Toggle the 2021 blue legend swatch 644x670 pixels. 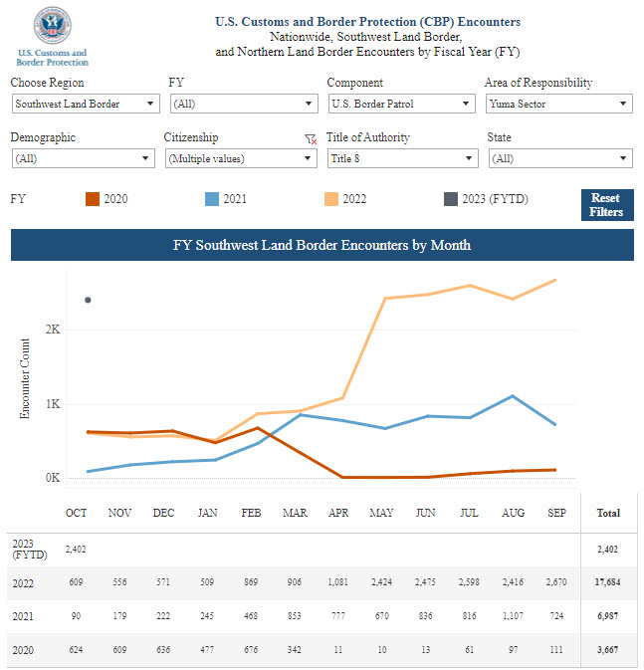[211, 199]
